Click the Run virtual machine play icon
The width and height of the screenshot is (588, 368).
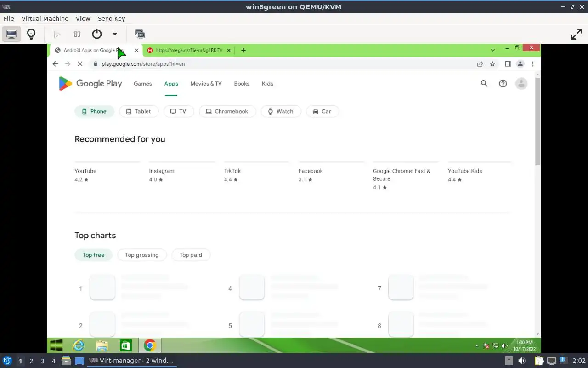(x=57, y=34)
